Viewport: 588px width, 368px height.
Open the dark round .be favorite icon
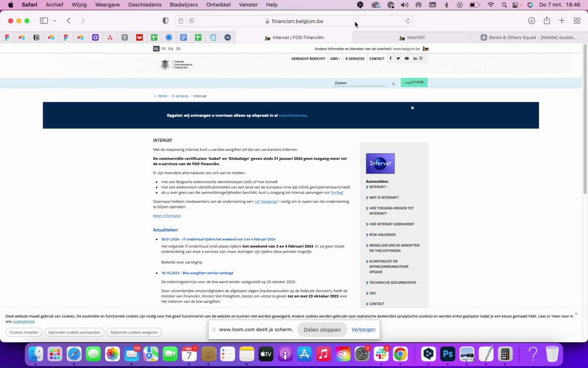(x=227, y=38)
